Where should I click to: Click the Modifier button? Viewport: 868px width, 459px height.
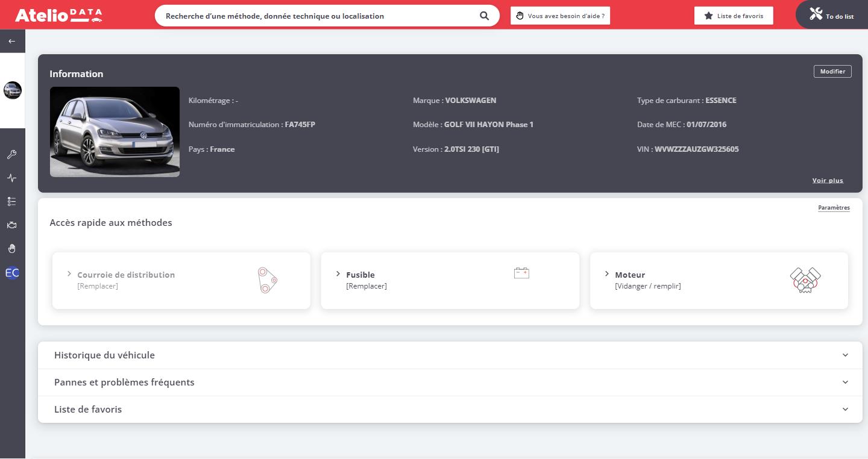click(x=832, y=72)
